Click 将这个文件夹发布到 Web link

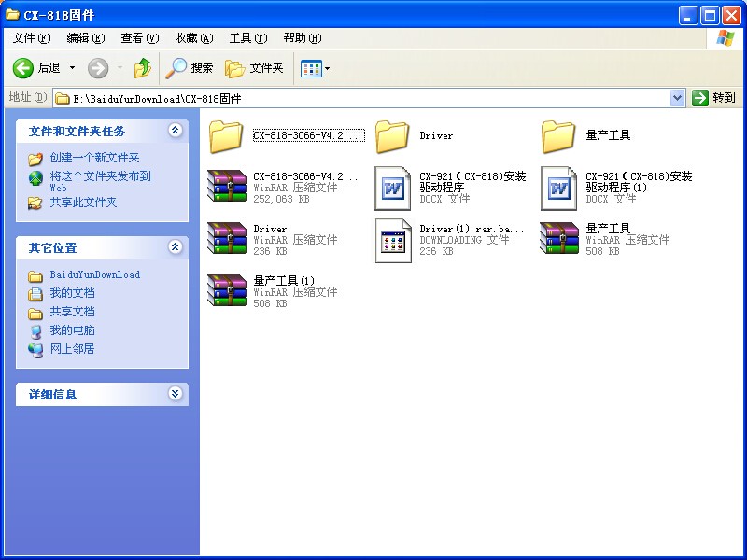pos(100,181)
